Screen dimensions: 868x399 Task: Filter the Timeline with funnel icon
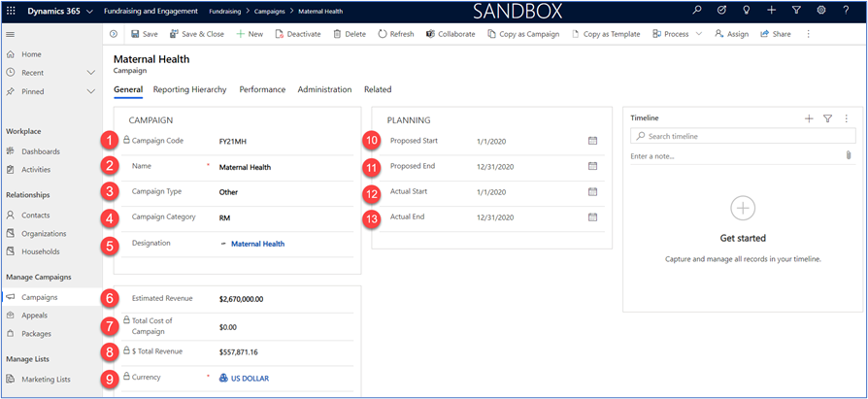click(827, 117)
